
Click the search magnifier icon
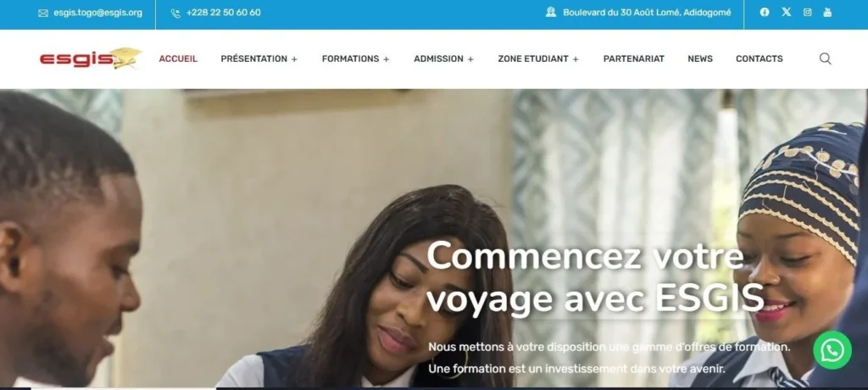[x=825, y=58]
